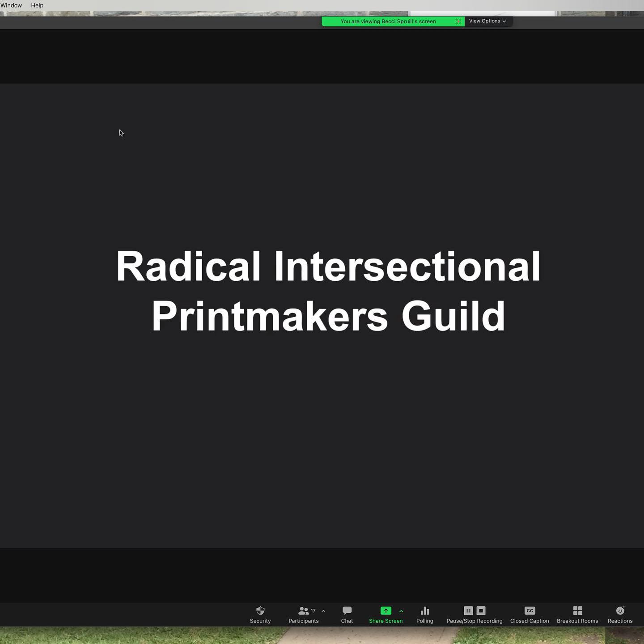Open Breakout Rooms grid icon
Image resolution: width=644 pixels, height=644 pixels.
click(x=577, y=611)
